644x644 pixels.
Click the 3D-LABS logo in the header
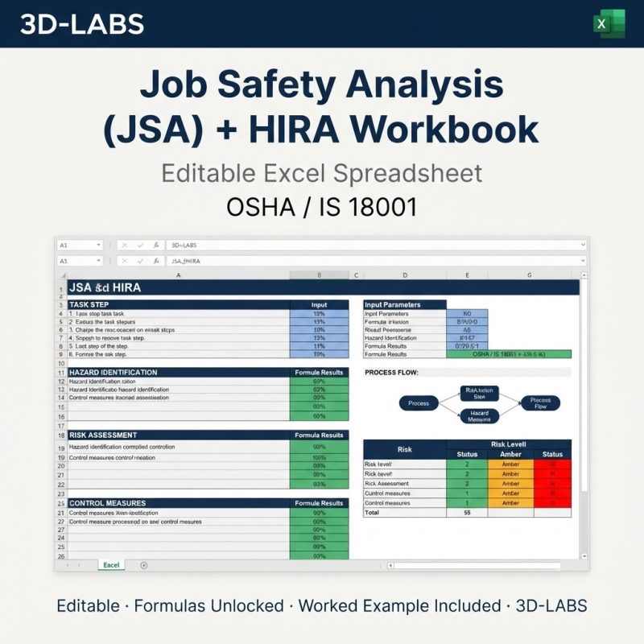pyautogui.click(x=82, y=24)
